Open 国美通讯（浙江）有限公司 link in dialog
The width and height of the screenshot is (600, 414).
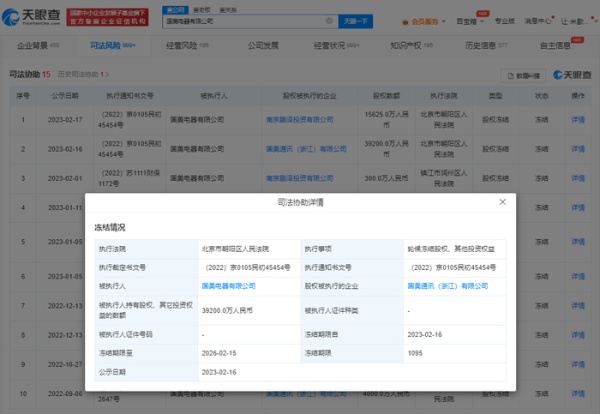pyautogui.click(x=448, y=285)
